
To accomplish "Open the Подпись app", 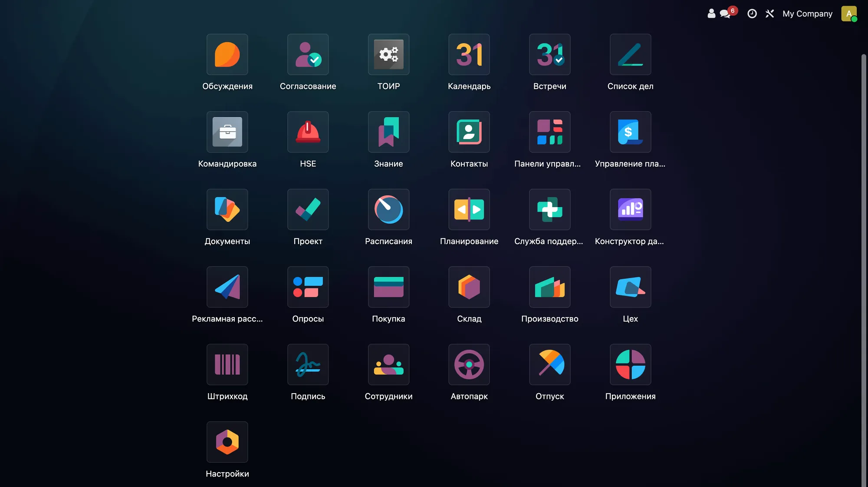I will click(308, 364).
